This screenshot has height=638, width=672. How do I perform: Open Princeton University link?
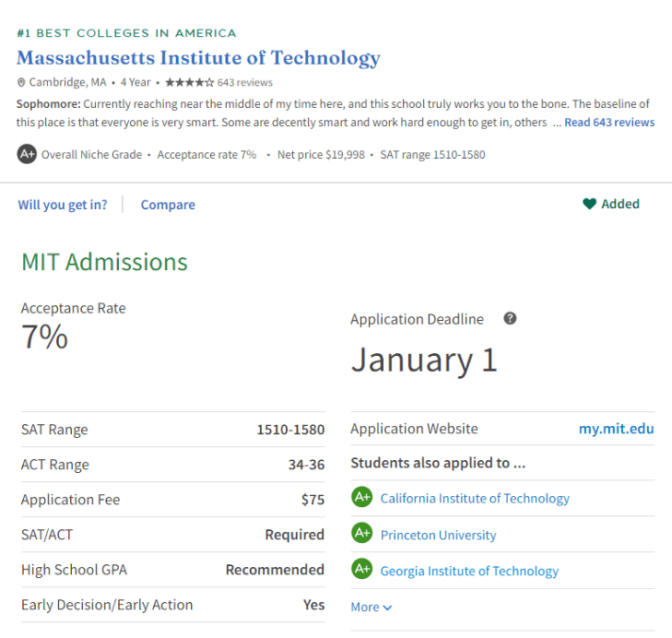click(x=439, y=535)
